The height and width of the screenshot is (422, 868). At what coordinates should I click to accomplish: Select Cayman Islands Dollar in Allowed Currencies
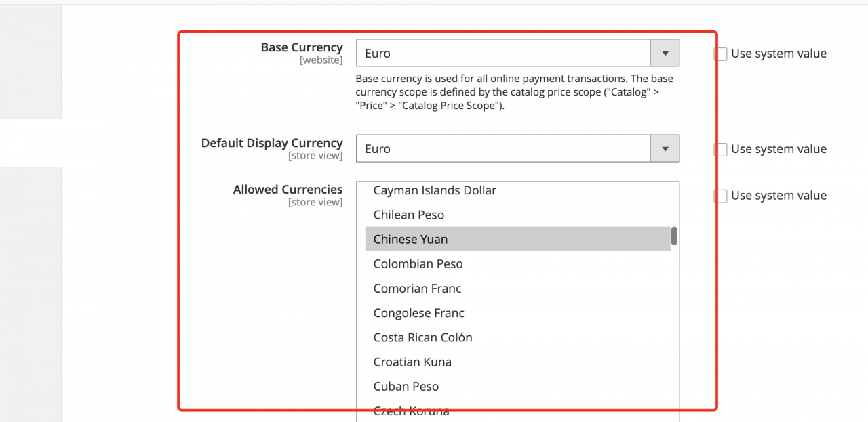pos(435,191)
